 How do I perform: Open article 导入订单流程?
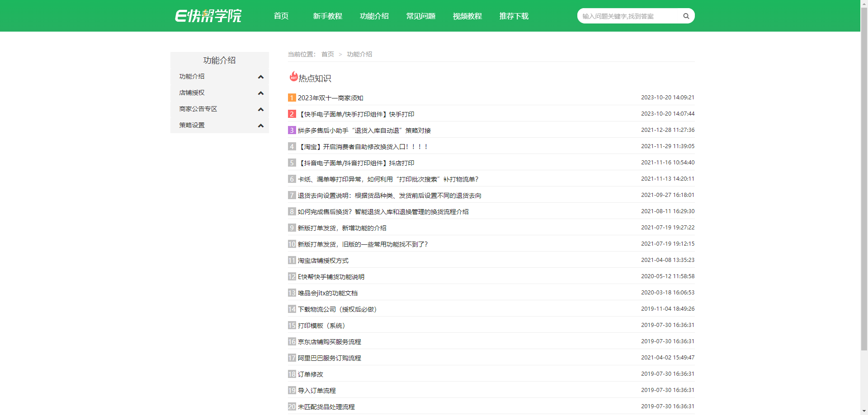tap(317, 391)
